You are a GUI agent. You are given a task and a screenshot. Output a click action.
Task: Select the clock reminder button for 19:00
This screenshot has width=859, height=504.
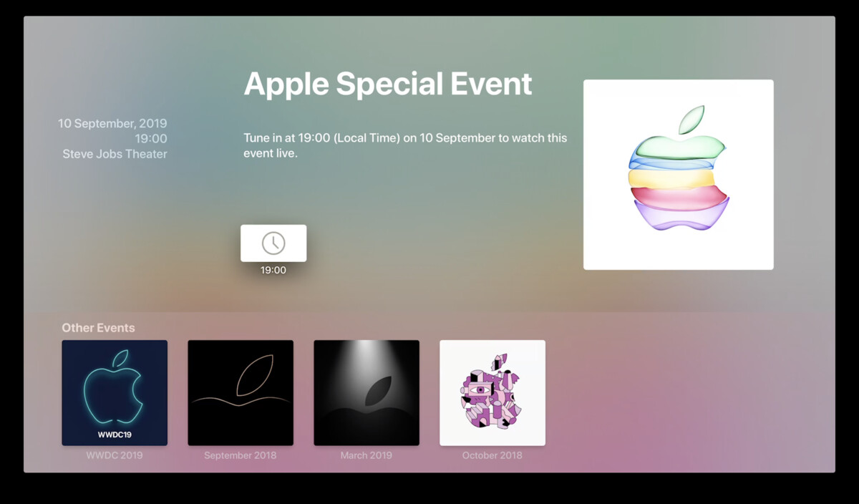pyautogui.click(x=273, y=243)
